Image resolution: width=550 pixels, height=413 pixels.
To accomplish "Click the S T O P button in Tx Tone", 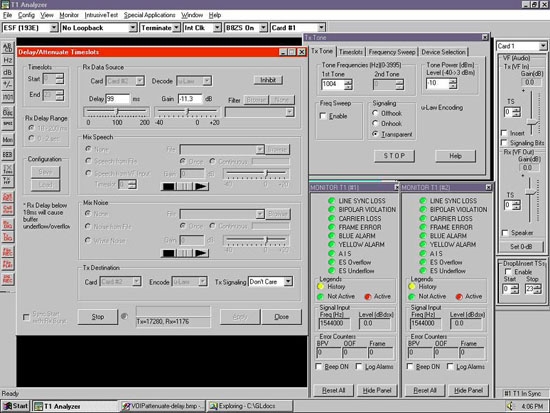I will pyautogui.click(x=394, y=155).
